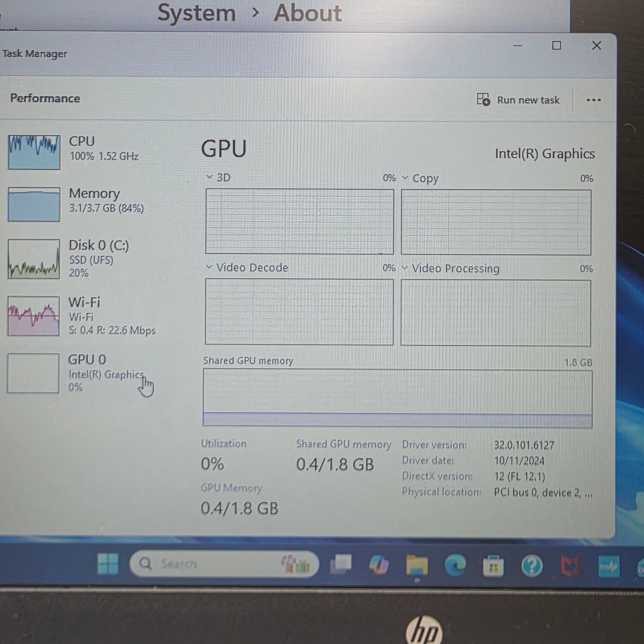Screen dimensions: 644x644
Task: Close the Task Manager window
Action: (x=596, y=45)
